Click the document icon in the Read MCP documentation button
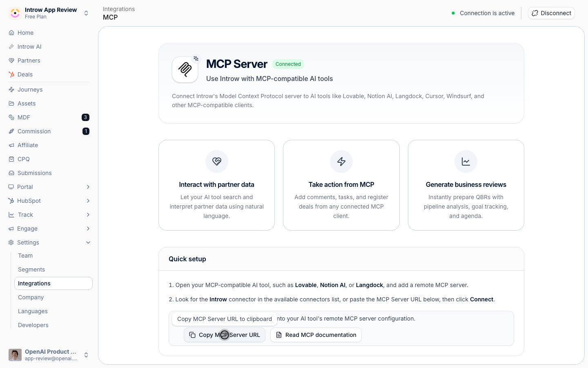Viewport: 588px width, 368px height. [x=279, y=335]
